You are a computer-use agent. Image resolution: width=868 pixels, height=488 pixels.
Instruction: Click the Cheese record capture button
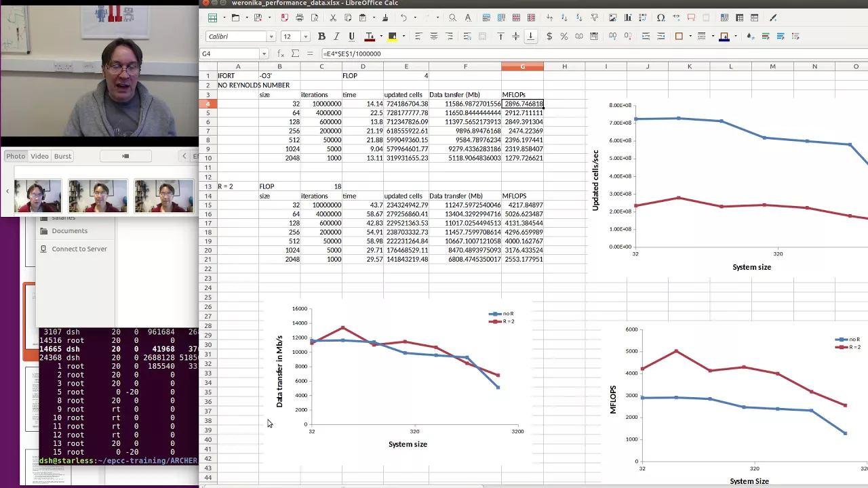point(125,156)
